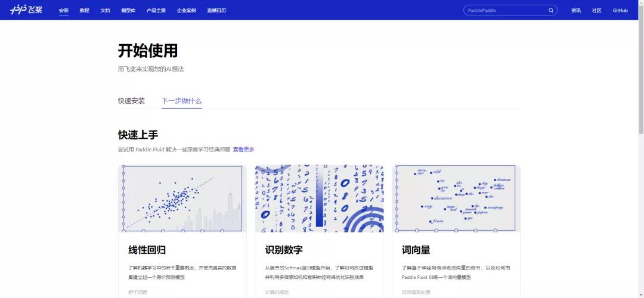Viewport: 644px width, 298px height.
Task: Switch to the 快速安装 tab
Action: [131, 101]
